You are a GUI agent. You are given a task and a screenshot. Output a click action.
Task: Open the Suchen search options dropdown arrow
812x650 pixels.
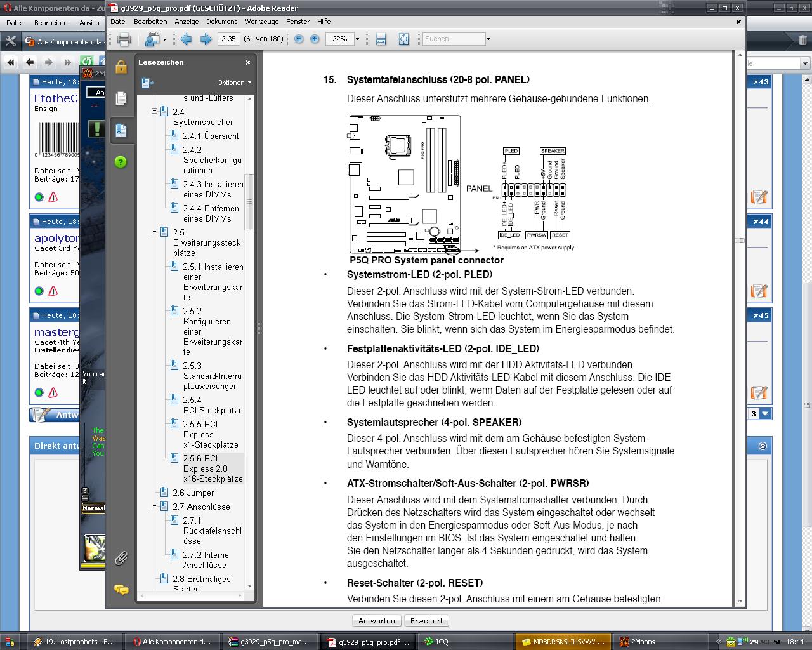488,39
